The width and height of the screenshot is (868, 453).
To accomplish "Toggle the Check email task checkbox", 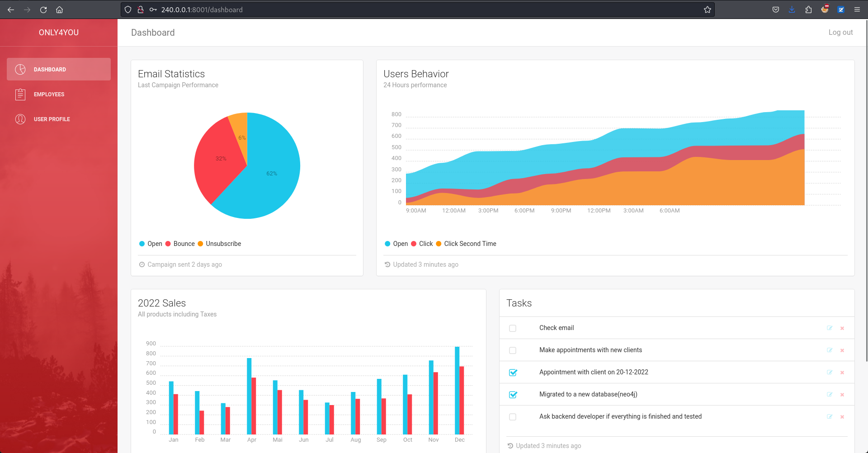I will 513,328.
